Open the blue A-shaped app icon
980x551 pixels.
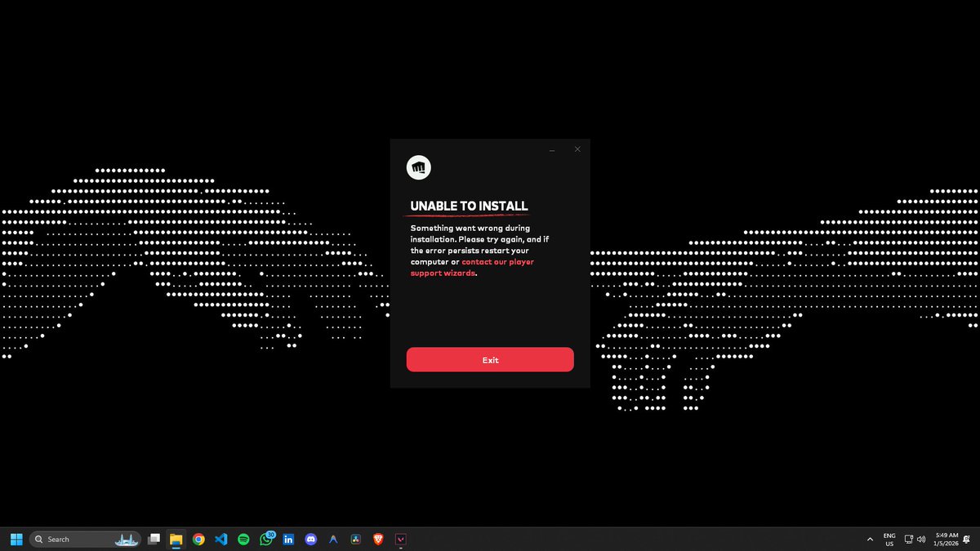click(x=333, y=539)
